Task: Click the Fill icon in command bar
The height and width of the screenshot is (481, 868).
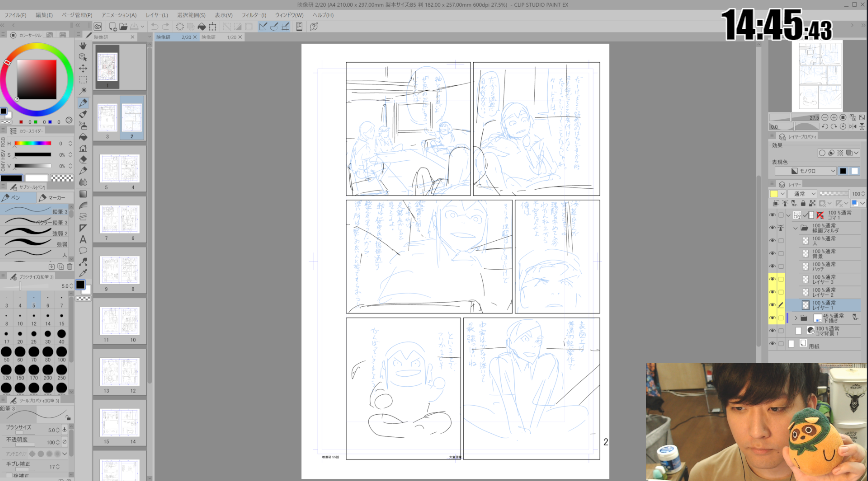Action: point(202,27)
